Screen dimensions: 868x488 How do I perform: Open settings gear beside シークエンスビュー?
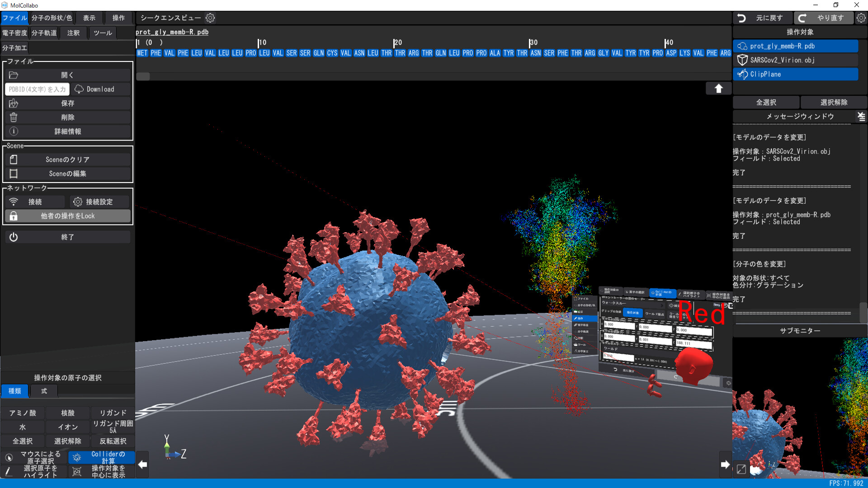(x=210, y=18)
